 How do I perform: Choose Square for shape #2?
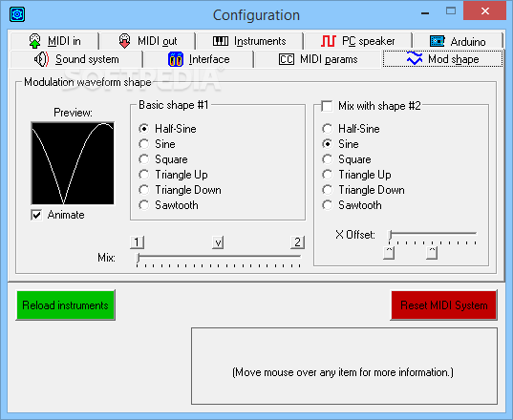(346, 159)
